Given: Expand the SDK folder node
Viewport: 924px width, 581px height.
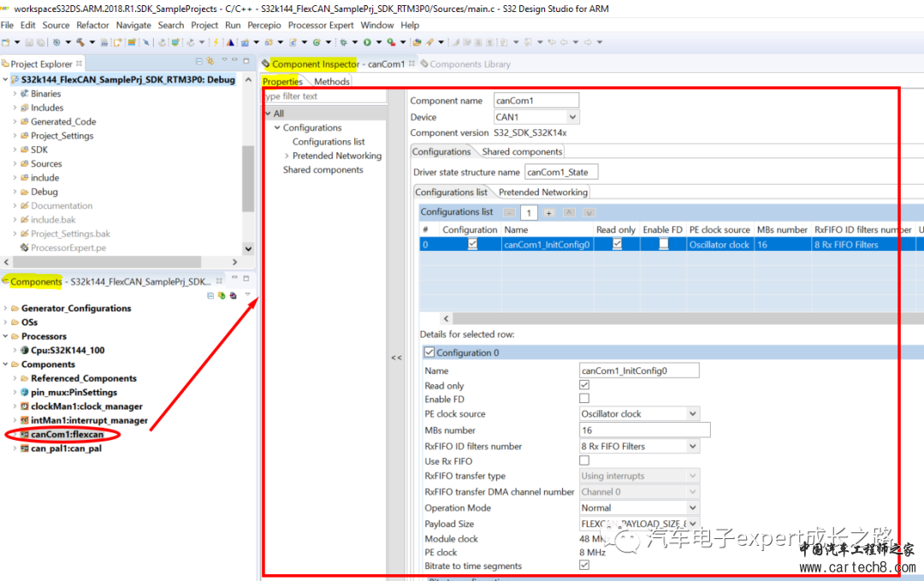Looking at the screenshot, I should (15, 150).
